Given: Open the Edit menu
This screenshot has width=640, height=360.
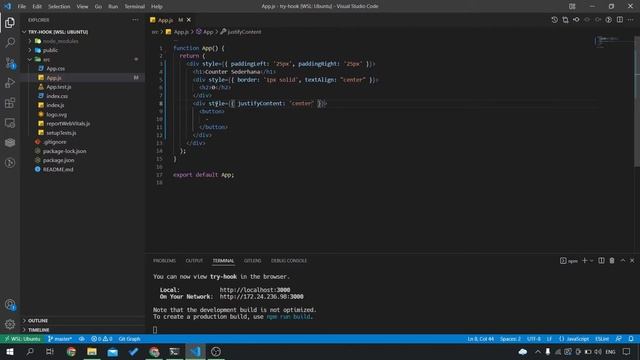Looking at the screenshot, I should tap(37, 7).
